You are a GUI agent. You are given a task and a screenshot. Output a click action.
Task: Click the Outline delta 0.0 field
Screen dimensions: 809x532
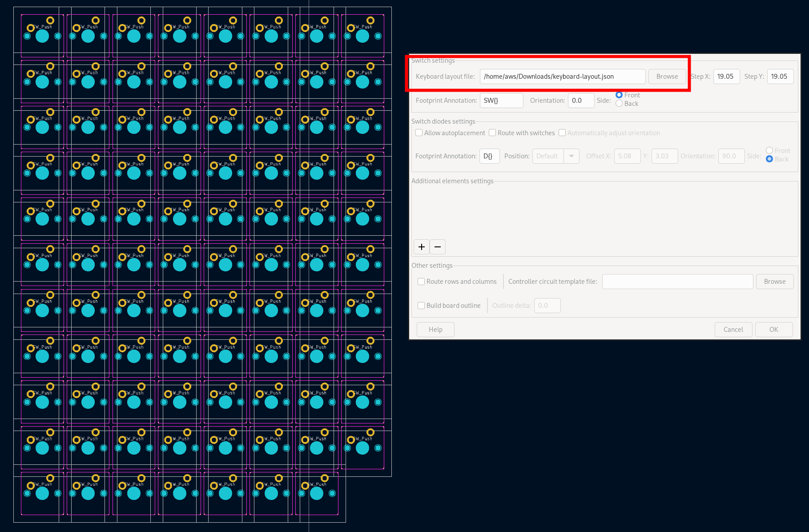coord(547,306)
